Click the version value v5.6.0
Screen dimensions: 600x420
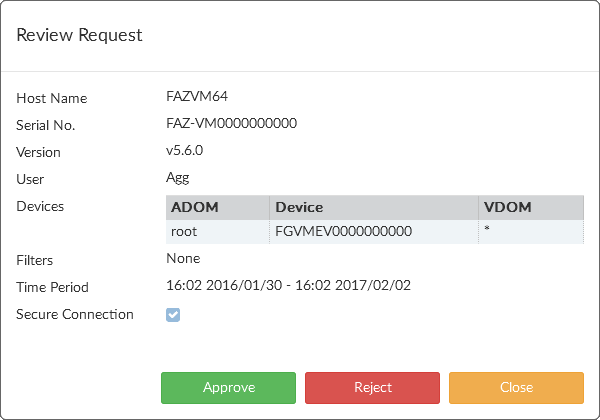pos(184,151)
